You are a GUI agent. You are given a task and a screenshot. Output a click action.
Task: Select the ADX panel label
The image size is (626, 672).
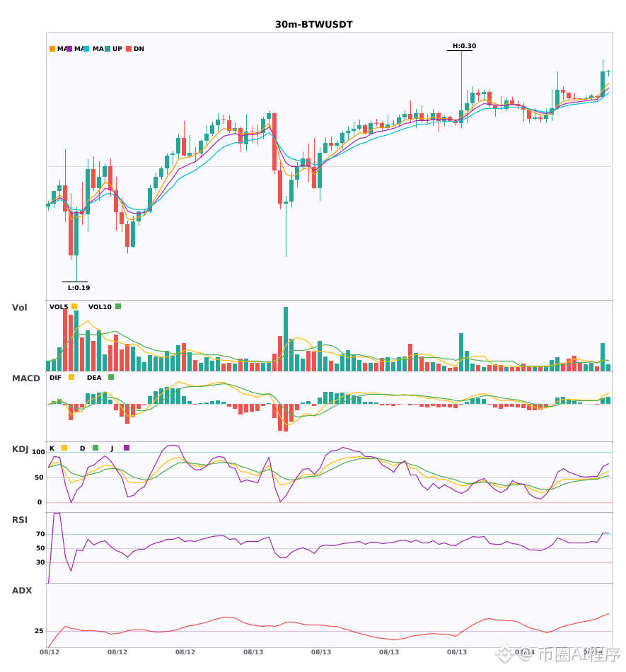tap(22, 591)
